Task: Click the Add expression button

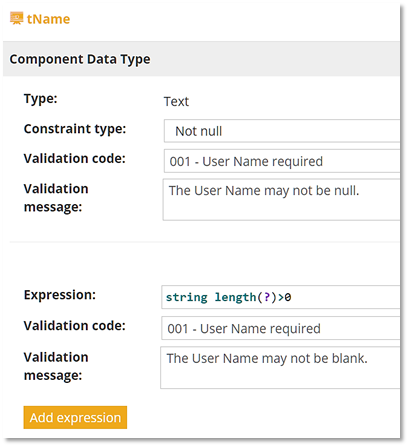Action: (x=75, y=417)
